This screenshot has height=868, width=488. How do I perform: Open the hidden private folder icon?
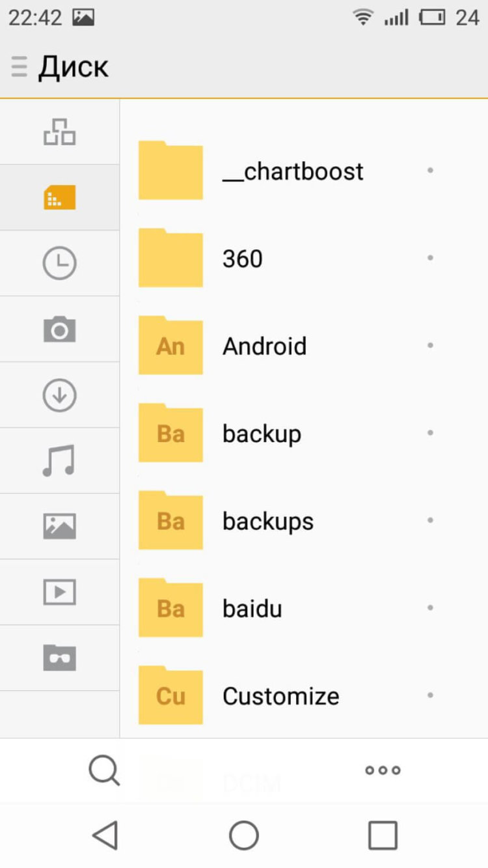point(59,658)
